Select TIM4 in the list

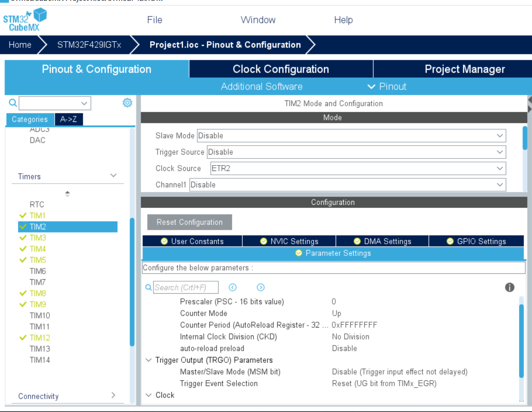click(38, 249)
